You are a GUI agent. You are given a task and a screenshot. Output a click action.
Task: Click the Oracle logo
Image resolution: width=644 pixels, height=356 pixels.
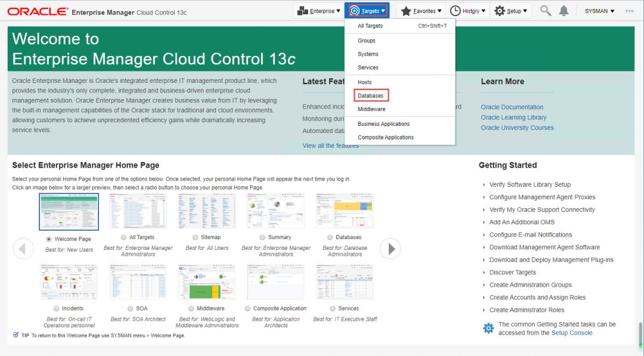pos(38,11)
